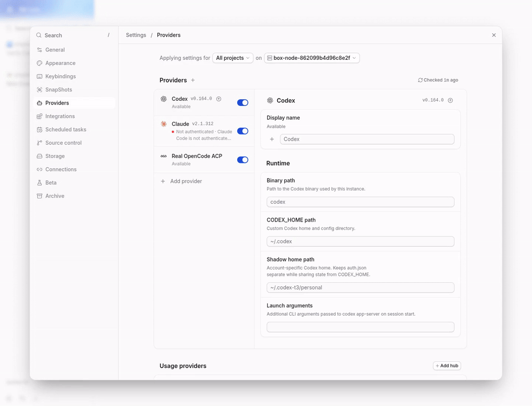
Task: Click the Settings breadcrumb link
Action: point(136,35)
